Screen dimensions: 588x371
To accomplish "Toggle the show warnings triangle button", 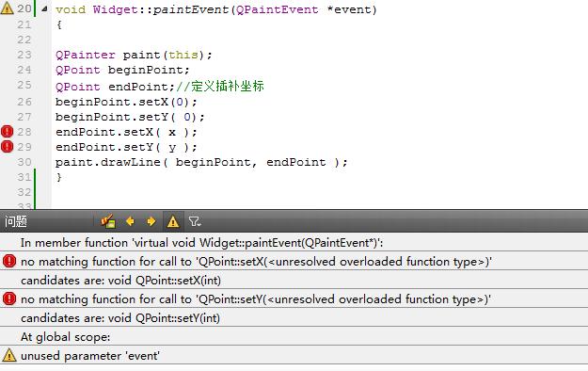I will (x=173, y=221).
